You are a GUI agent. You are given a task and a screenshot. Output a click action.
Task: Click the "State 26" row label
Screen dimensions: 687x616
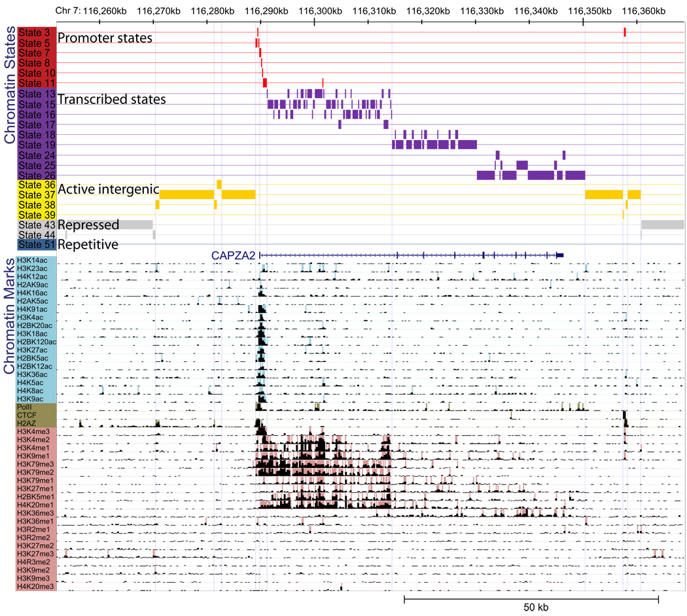click(37, 175)
